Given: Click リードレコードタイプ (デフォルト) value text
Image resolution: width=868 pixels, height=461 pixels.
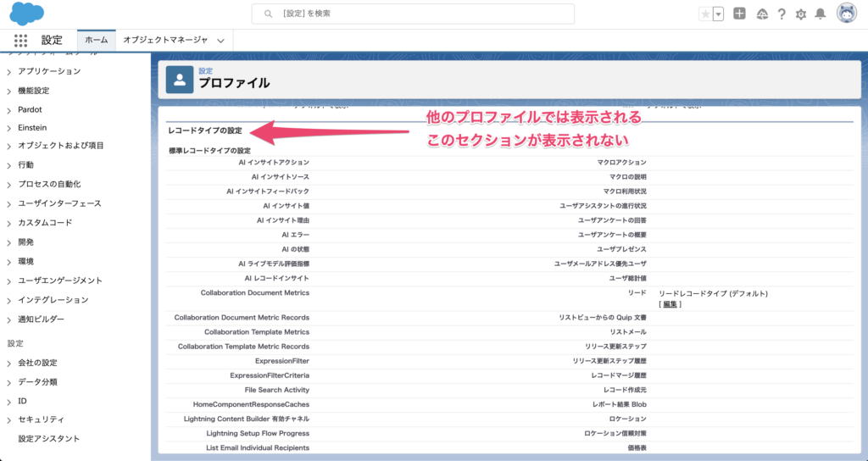Looking at the screenshot, I should click(713, 294).
